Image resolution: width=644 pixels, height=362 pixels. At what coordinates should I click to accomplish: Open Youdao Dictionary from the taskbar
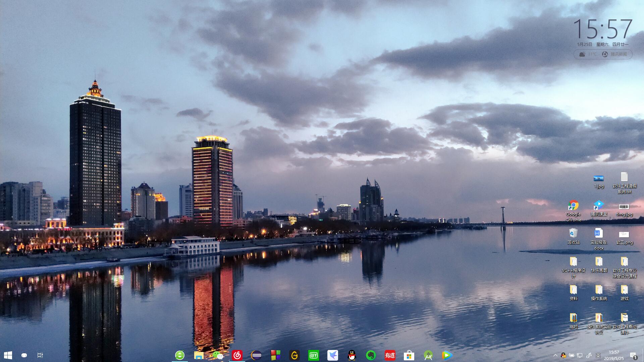point(389,355)
